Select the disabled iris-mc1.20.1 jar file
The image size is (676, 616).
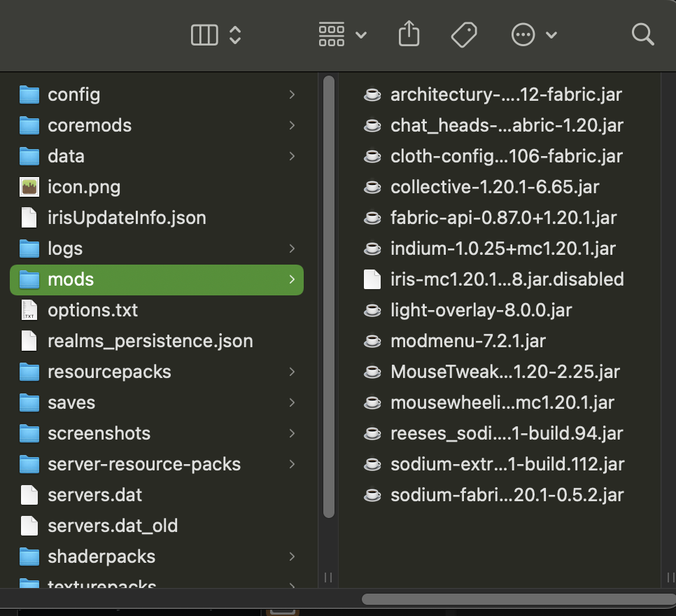click(507, 279)
